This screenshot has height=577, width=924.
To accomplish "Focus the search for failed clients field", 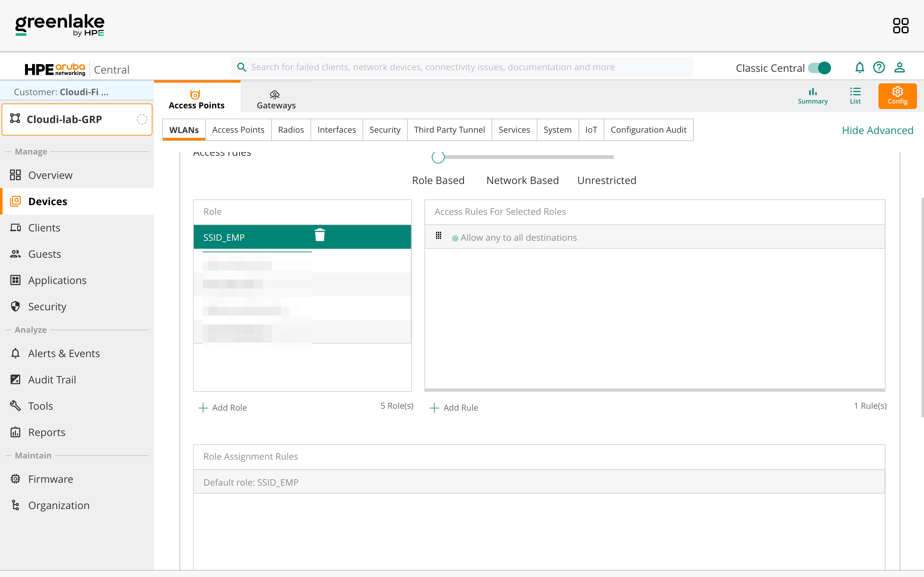I will (462, 67).
